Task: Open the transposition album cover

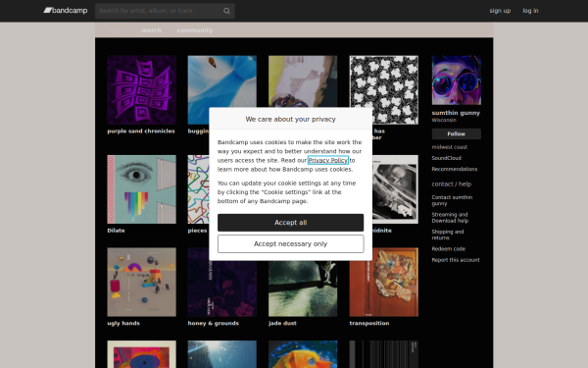Action: (x=383, y=282)
